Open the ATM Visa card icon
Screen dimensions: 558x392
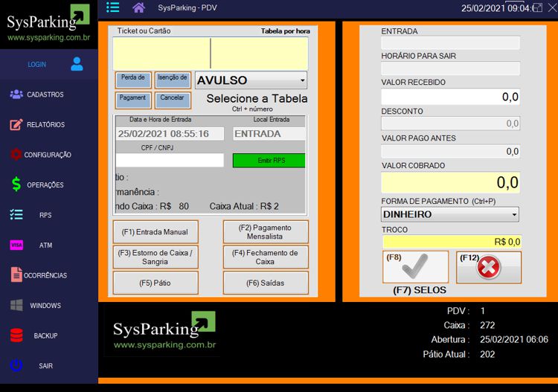[x=16, y=245]
